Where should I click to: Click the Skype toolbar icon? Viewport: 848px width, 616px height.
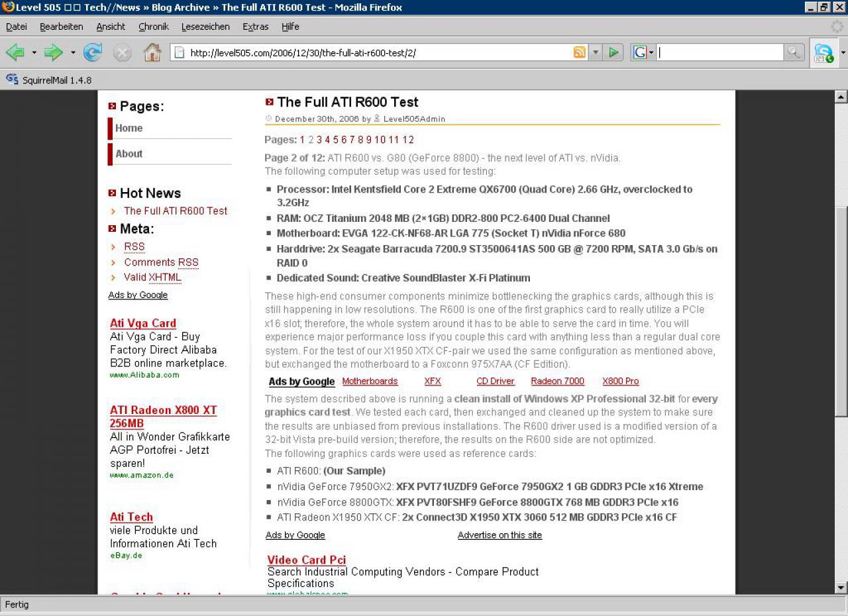tap(823, 53)
